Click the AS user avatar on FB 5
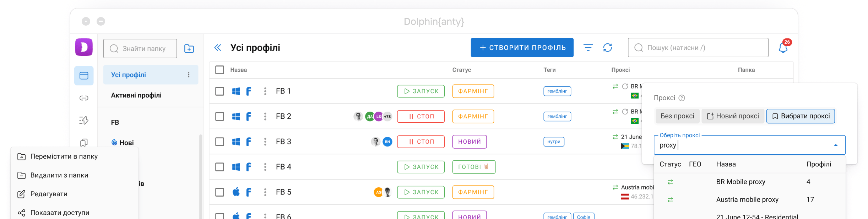 (x=378, y=192)
